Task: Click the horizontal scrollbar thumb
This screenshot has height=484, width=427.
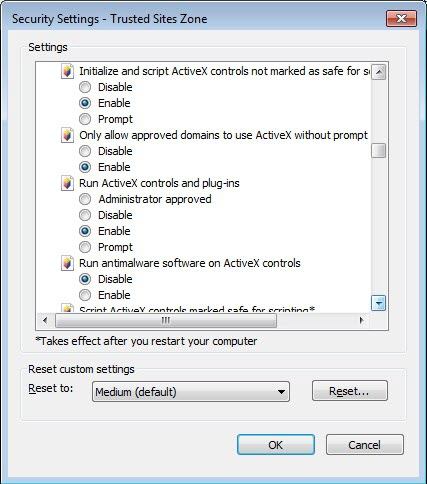Action: [x=166, y=320]
